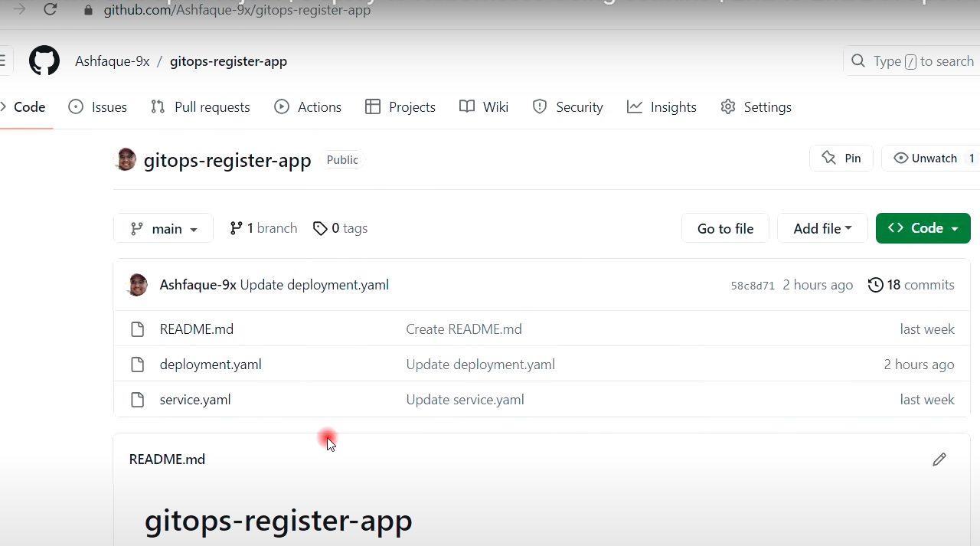The height and width of the screenshot is (546, 980).
Task: Click the commit history clock icon
Action: click(x=875, y=285)
